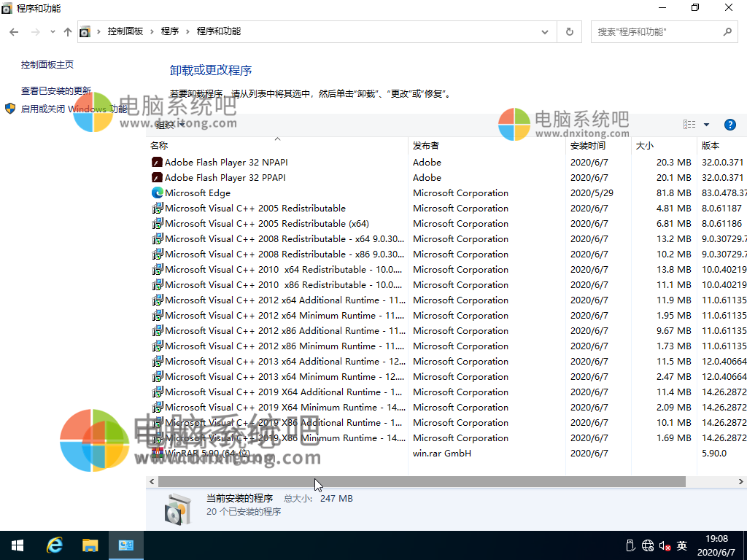Screen dimensions: 747x560
Task: Select the Microsoft Edge program icon
Action: coord(157,192)
